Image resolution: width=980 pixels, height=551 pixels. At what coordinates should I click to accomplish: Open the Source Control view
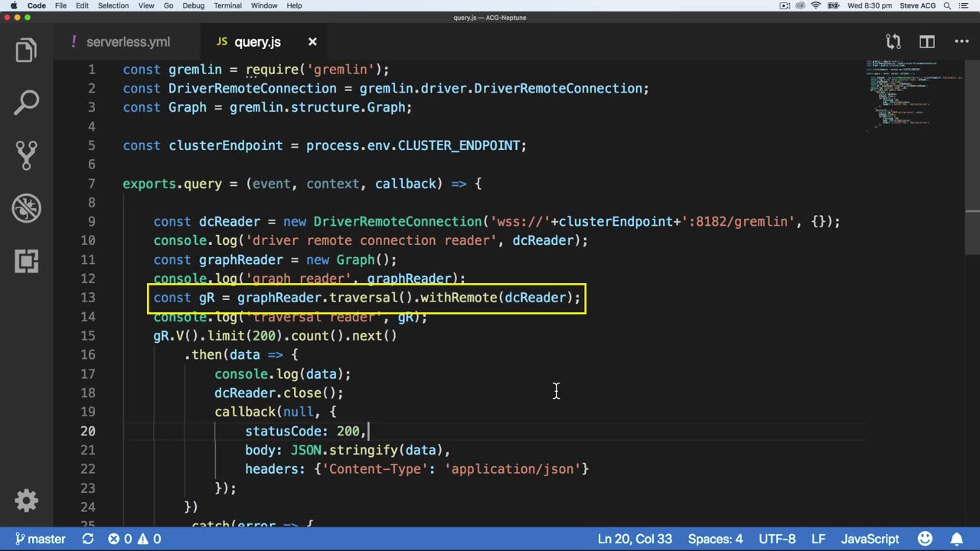(x=26, y=155)
